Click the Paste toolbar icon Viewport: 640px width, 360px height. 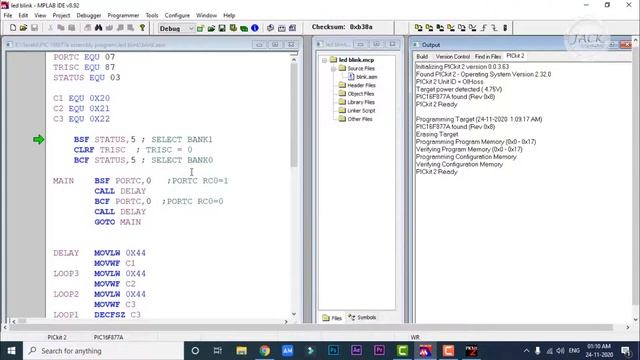click(71, 28)
